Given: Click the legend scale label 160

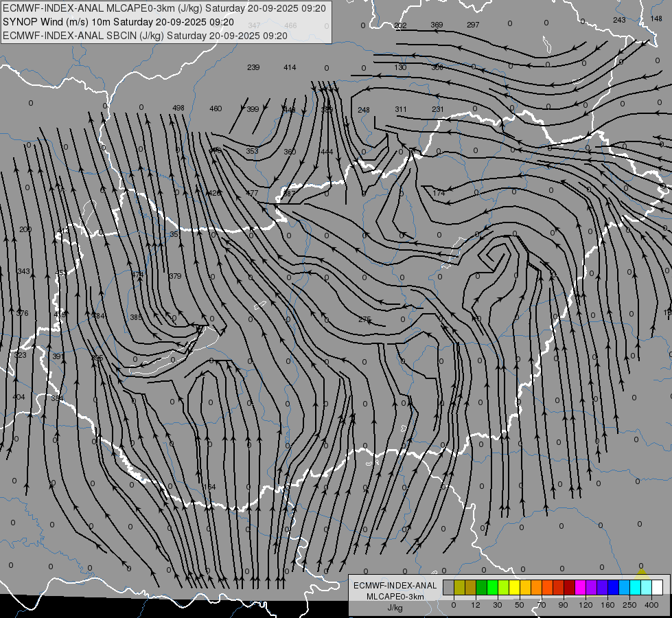Looking at the screenshot, I should pyautogui.click(x=607, y=605).
